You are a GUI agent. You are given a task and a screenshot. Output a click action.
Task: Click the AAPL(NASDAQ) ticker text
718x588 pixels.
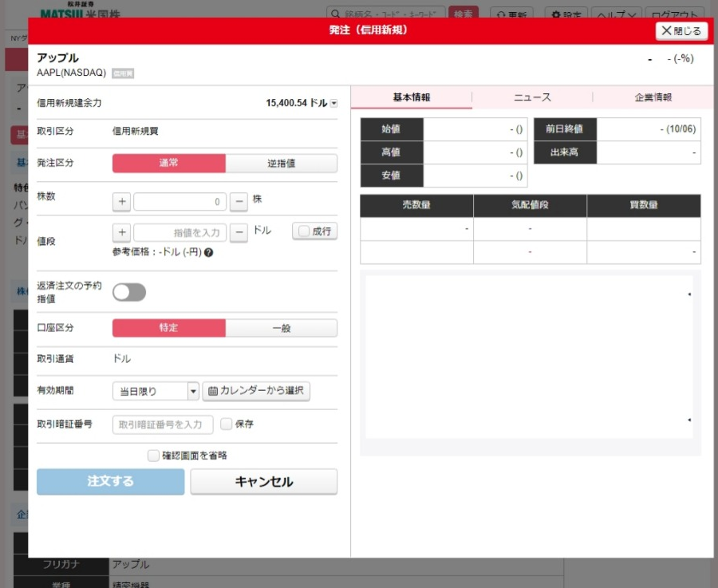[72, 73]
